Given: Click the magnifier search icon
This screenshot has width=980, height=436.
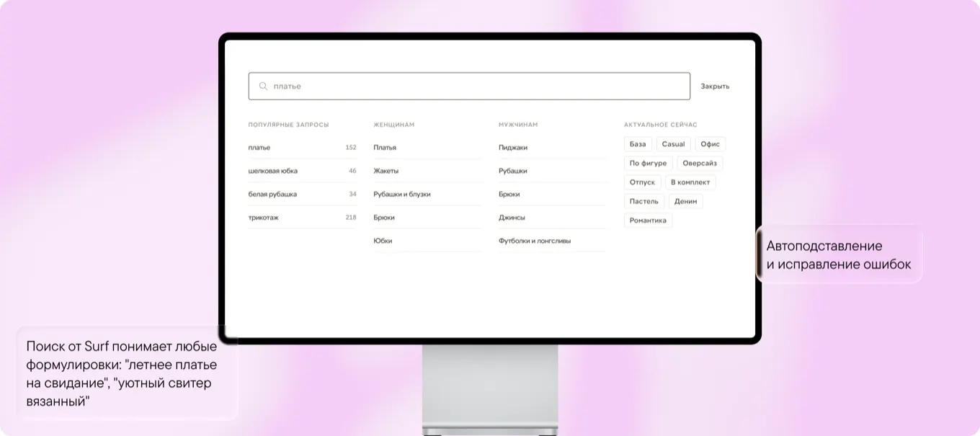Looking at the screenshot, I should click(263, 86).
